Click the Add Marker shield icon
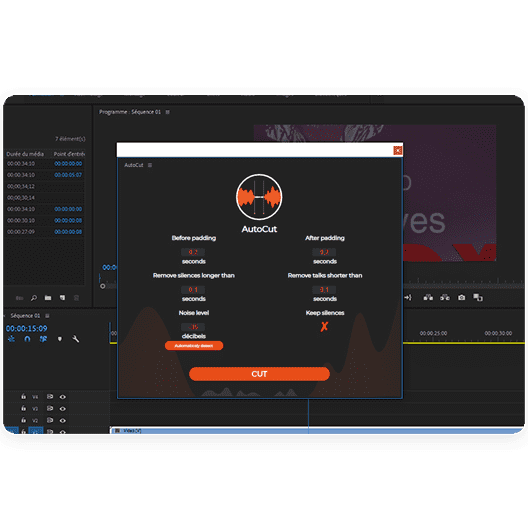Image resolution: width=528 pixels, height=528 pixels. [x=60, y=339]
